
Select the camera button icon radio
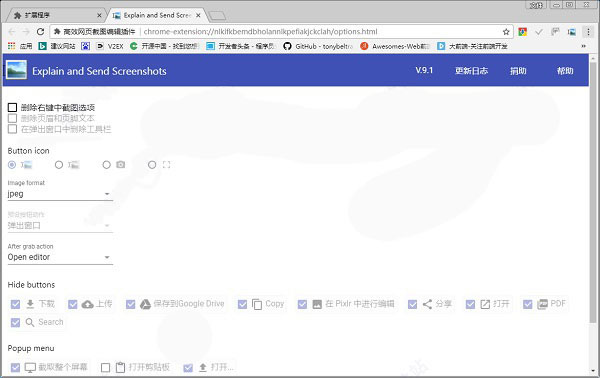106,165
